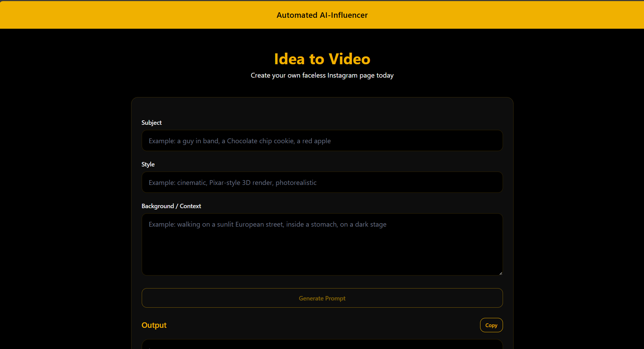Image resolution: width=644 pixels, height=349 pixels.
Task: Click the word Idea in the main heading
Action: pos(289,59)
